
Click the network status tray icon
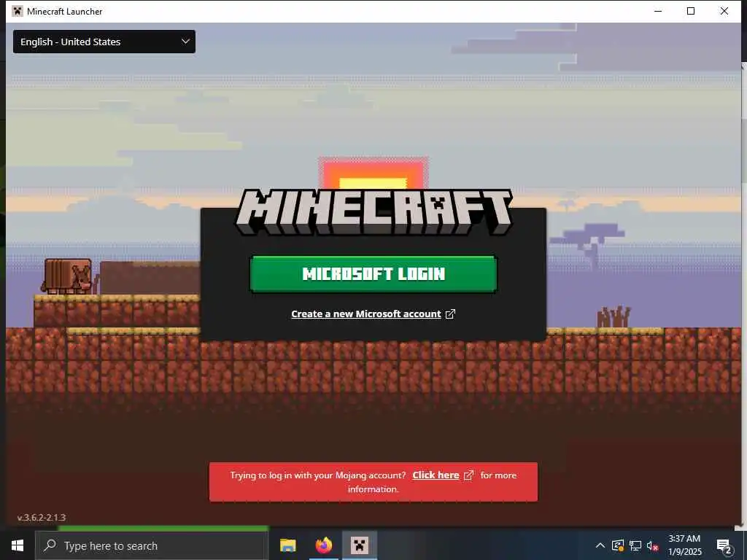click(635, 545)
